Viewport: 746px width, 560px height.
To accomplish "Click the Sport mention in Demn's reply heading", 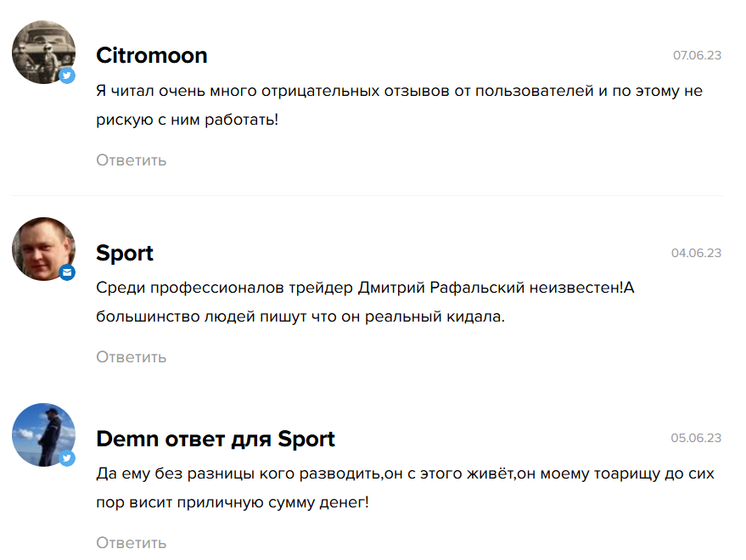I will pos(306,440).
